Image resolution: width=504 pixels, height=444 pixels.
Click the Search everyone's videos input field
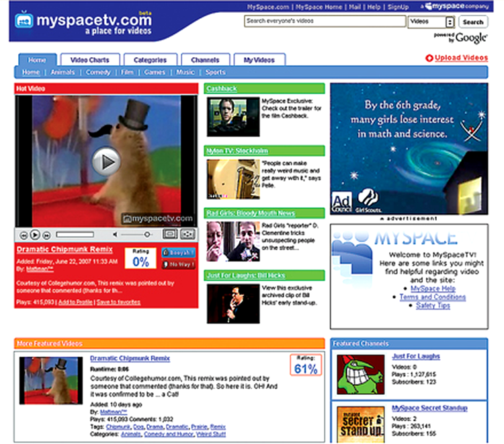click(325, 22)
